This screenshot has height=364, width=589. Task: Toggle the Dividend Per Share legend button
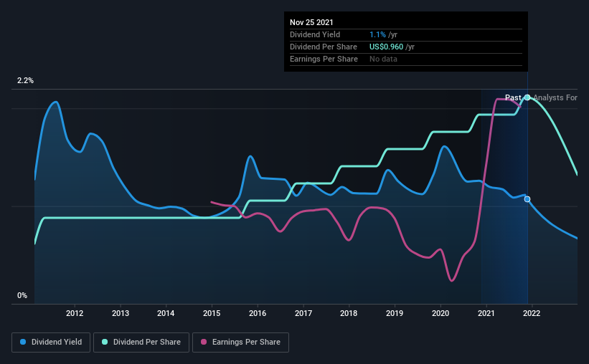[x=141, y=343]
